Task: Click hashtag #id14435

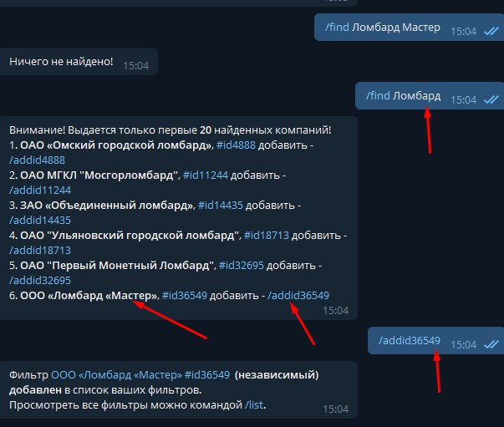Action: click(x=220, y=206)
